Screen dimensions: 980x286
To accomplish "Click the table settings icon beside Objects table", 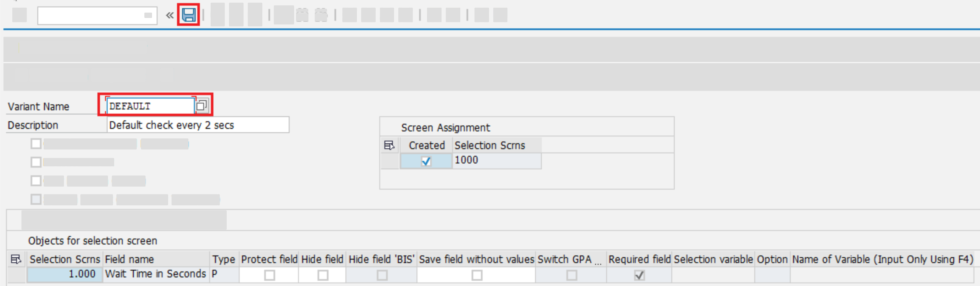I will tap(16, 259).
